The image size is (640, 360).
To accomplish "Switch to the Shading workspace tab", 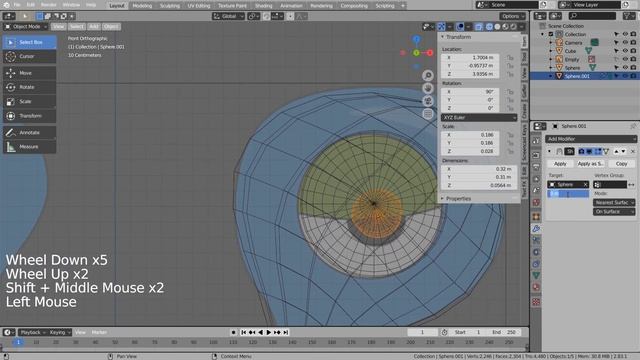I will [x=263, y=6].
